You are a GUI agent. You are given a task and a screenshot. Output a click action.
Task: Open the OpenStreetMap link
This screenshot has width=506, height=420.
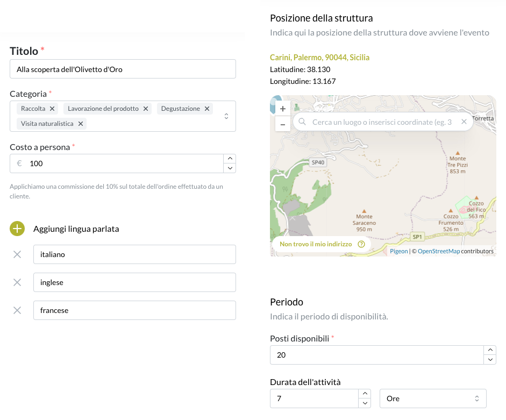coord(439,251)
